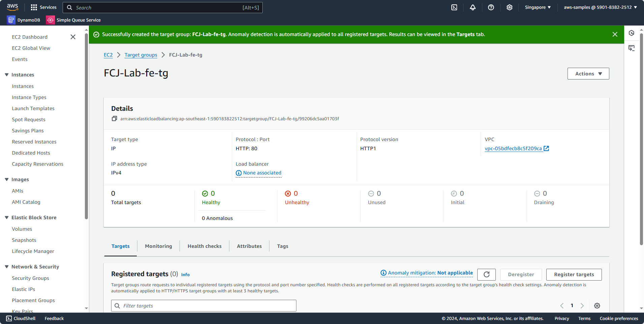Open Cookie preferences in footer
Viewport: 644px width, 324px height.
point(619,319)
